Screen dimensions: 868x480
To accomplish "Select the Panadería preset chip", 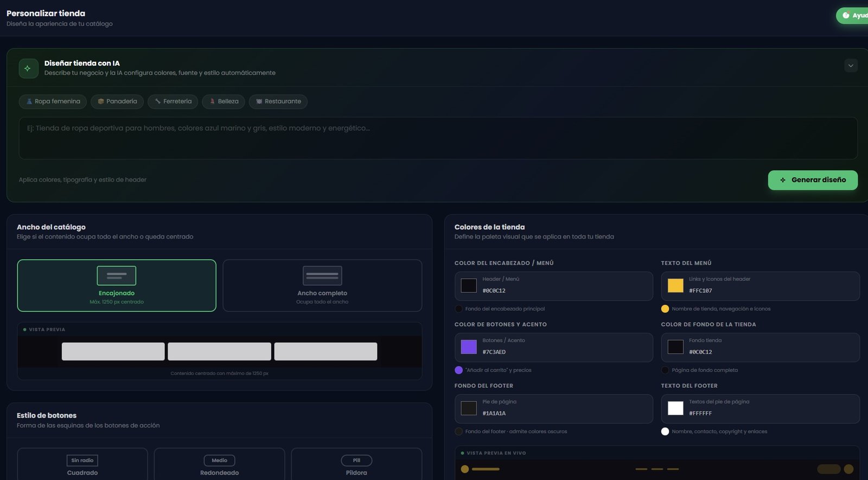I will pos(117,101).
